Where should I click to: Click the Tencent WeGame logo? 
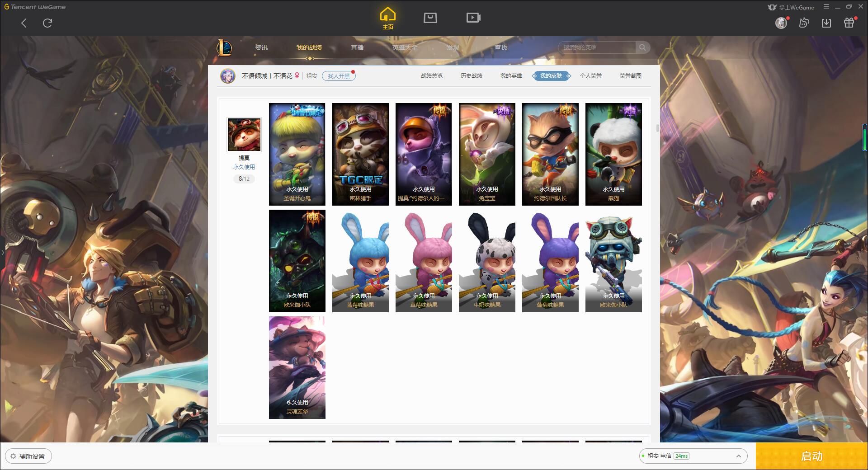pos(35,7)
